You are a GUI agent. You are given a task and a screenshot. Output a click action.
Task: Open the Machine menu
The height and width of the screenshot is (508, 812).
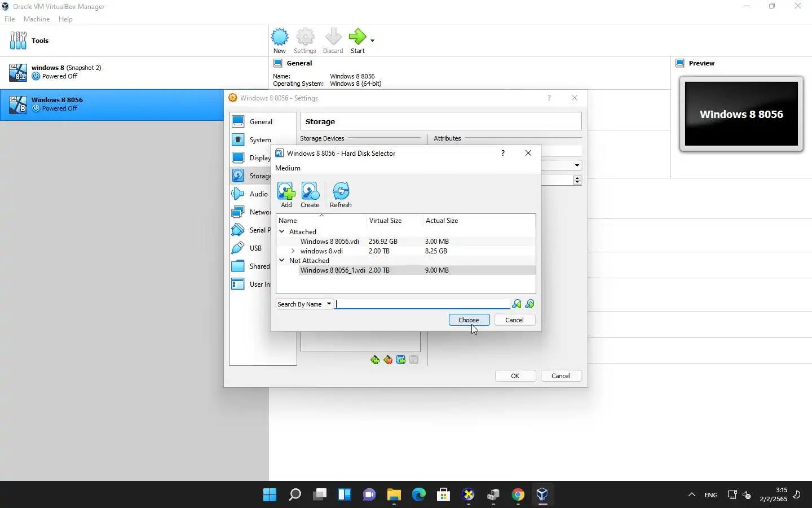(37, 19)
